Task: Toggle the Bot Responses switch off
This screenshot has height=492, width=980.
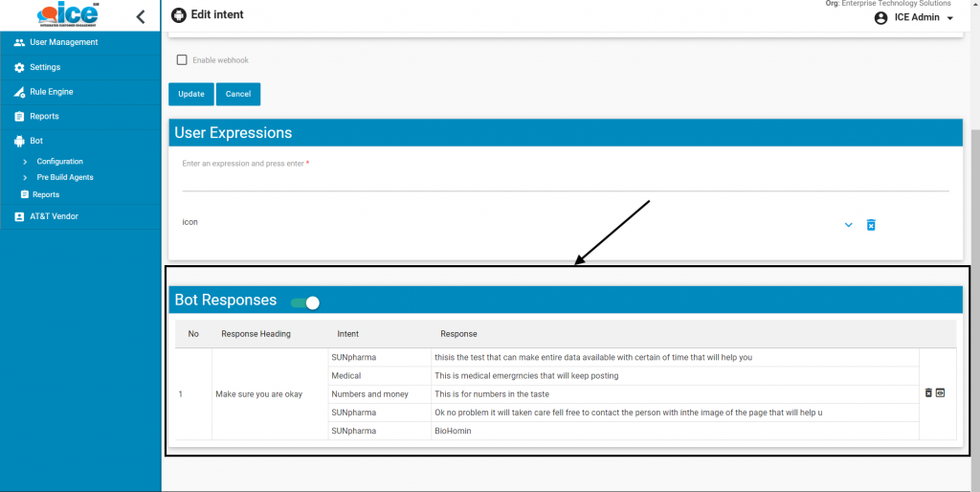Action: click(x=305, y=302)
